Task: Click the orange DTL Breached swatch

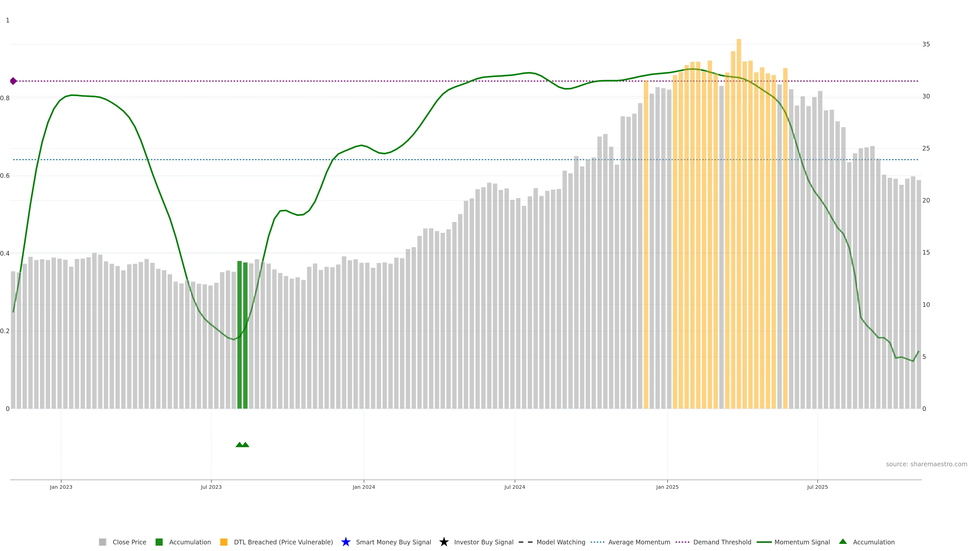Action: [x=224, y=542]
